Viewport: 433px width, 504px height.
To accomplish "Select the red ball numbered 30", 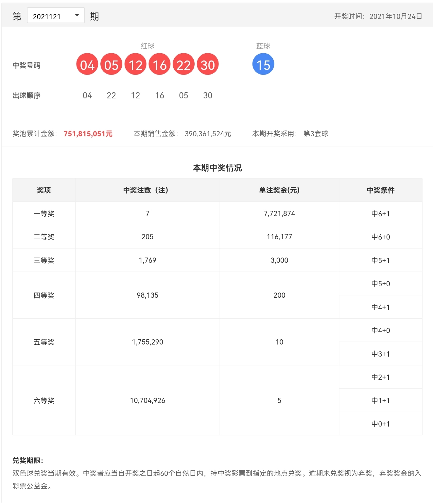I will point(208,64).
